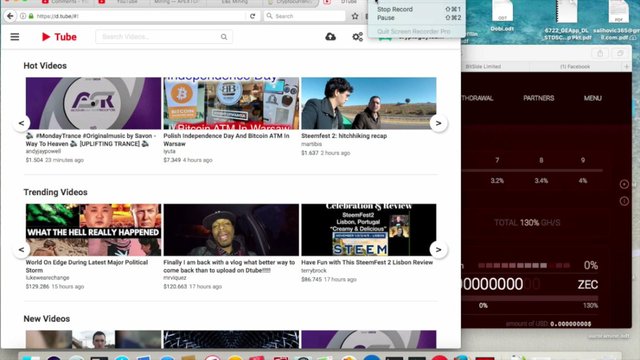This screenshot has height=360, width=640.
Task: Open the 6722_GEApp_DL pdf on the desktop
Action: coord(567,20)
